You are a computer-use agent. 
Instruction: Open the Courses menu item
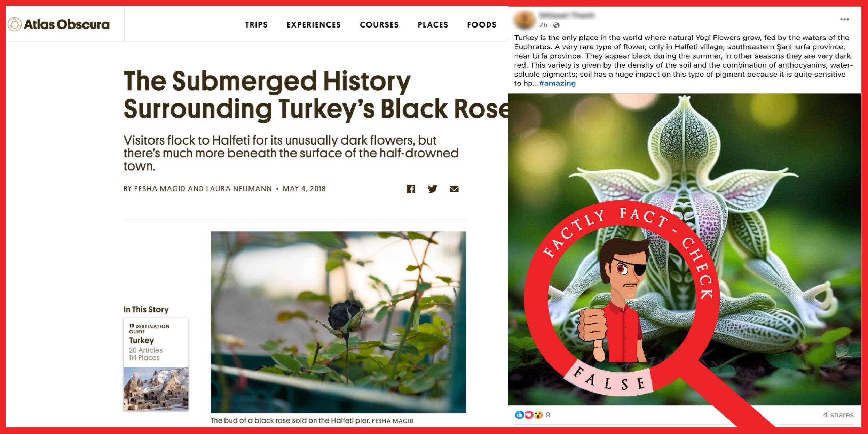tap(379, 25)
